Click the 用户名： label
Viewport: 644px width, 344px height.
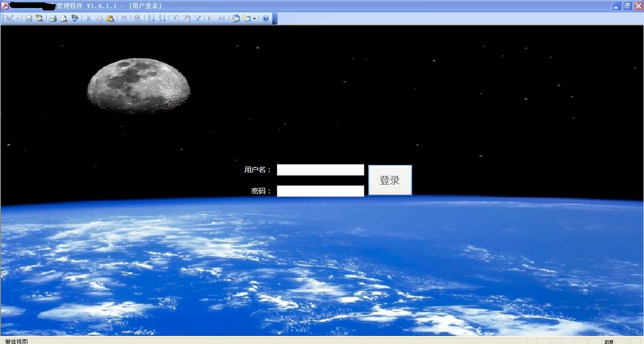258,170
